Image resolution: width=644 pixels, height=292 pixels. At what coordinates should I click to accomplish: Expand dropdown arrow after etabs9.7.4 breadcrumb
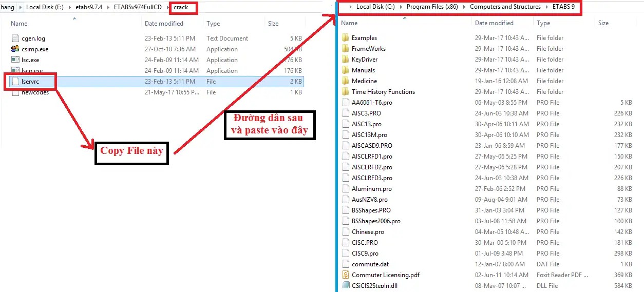[109, 7]
